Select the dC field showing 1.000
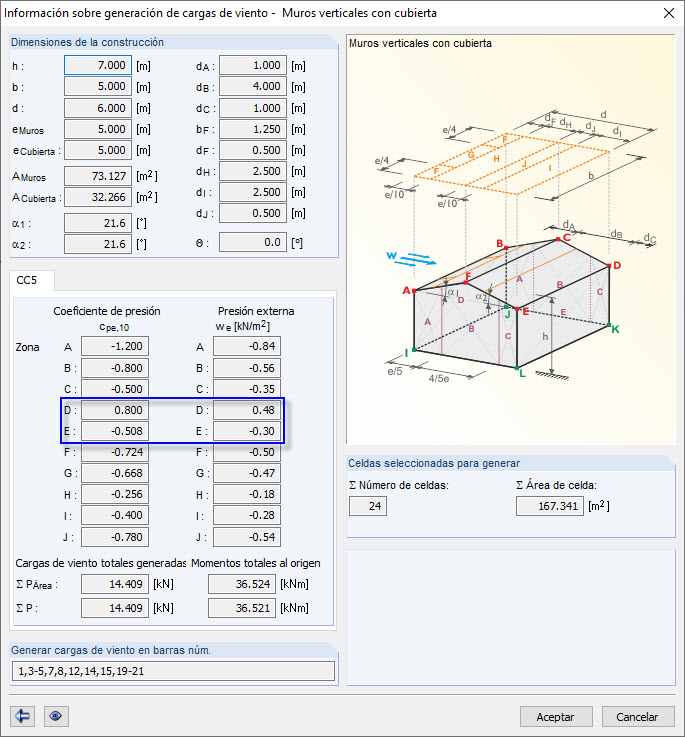685x737 pixels. pos(253,108)
